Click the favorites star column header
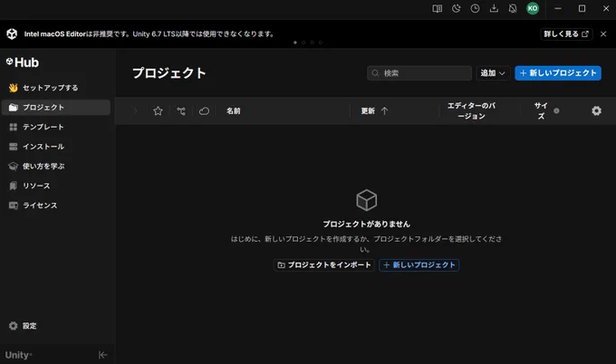The width and height of the screenshot is (616, 364). (158, 111)
